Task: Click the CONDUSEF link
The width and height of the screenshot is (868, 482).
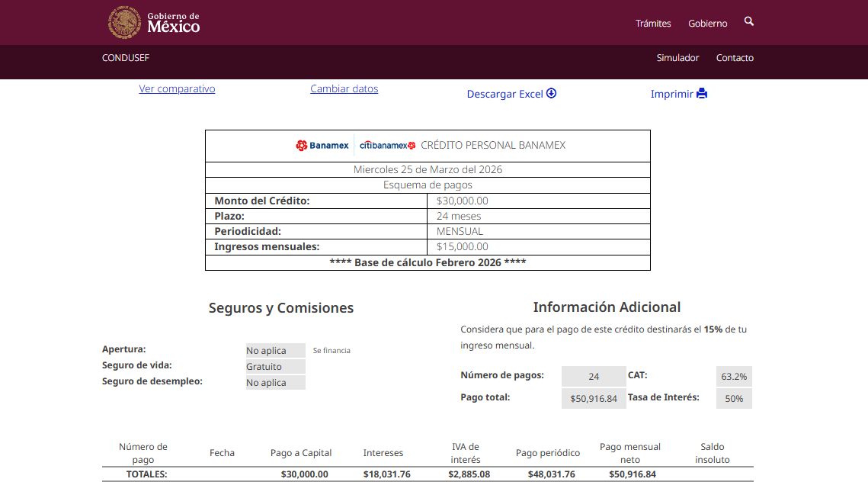Action: (126, 58)
